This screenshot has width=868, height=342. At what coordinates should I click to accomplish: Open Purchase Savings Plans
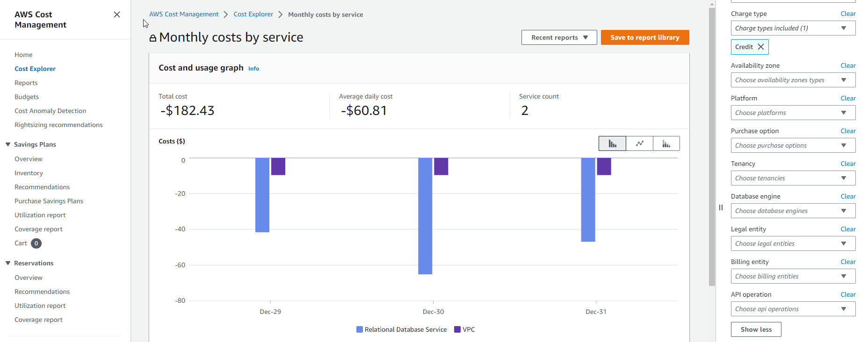49,201
